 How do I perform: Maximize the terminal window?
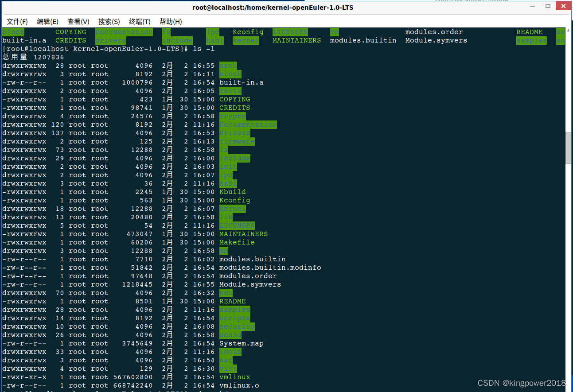pyautogui.click(x=548, y=6)
